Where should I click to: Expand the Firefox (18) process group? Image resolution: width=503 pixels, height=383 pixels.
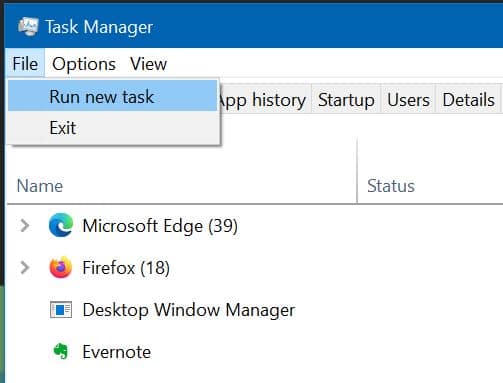tap(25, 267)
